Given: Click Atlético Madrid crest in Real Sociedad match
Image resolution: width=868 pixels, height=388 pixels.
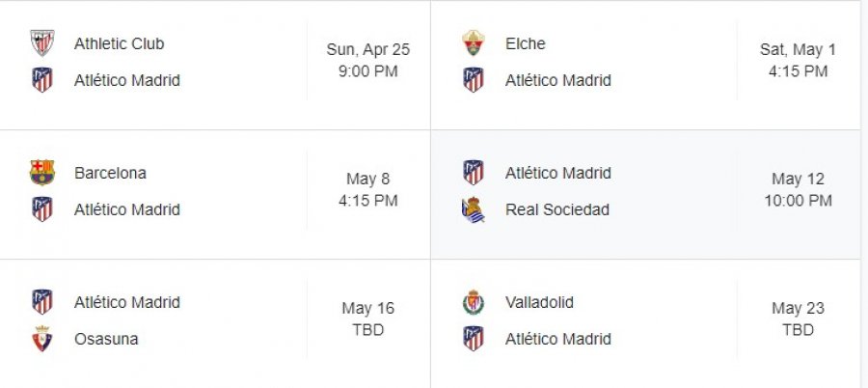Looking at the screenshot, I should (x=474, y=173).
